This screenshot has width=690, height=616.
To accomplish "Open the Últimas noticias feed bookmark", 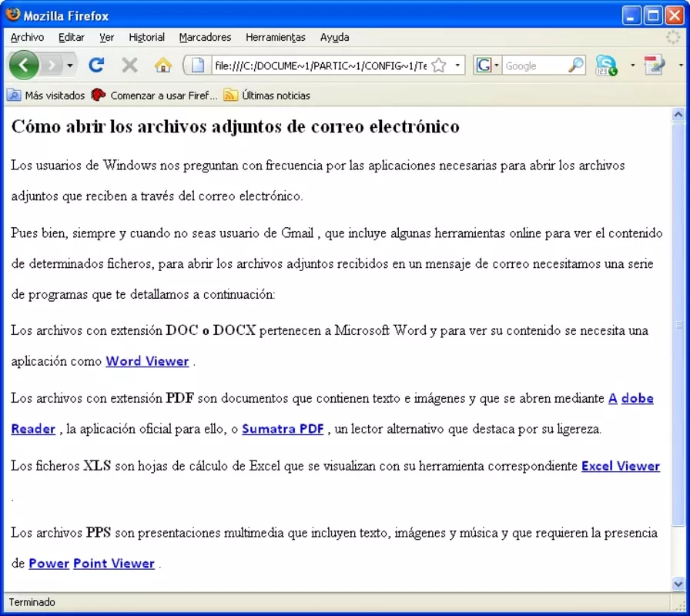I will click(266, 95).
